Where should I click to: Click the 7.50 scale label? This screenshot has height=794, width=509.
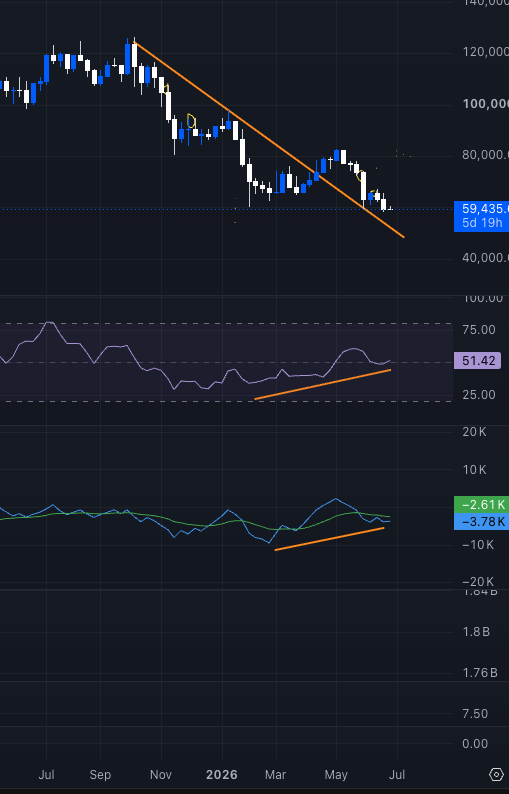475,713
